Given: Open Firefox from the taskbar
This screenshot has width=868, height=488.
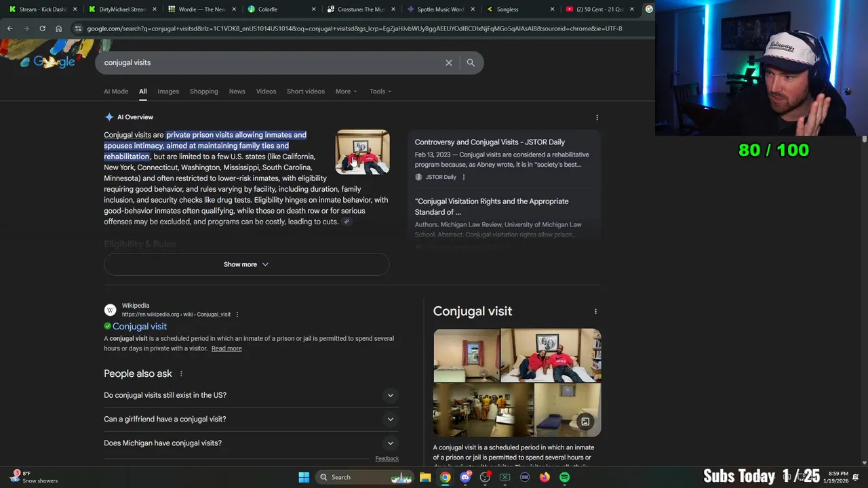Looking at the screenshot, I should pos(545,477).
